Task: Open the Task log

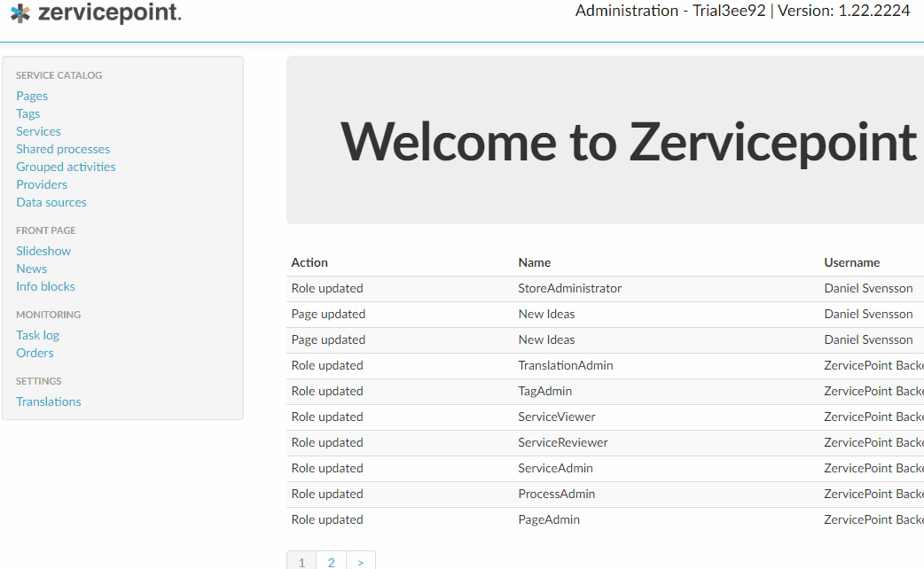Action: [37, 335]
